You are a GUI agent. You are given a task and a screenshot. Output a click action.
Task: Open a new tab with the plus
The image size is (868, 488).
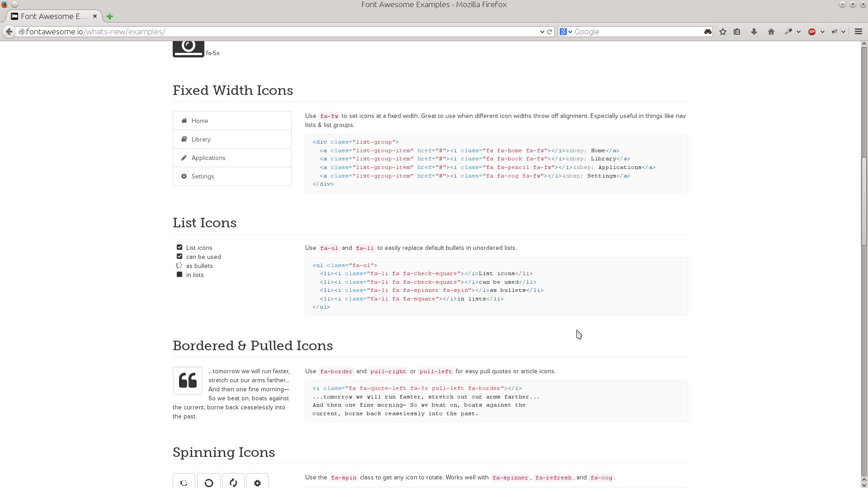point(110,16)
